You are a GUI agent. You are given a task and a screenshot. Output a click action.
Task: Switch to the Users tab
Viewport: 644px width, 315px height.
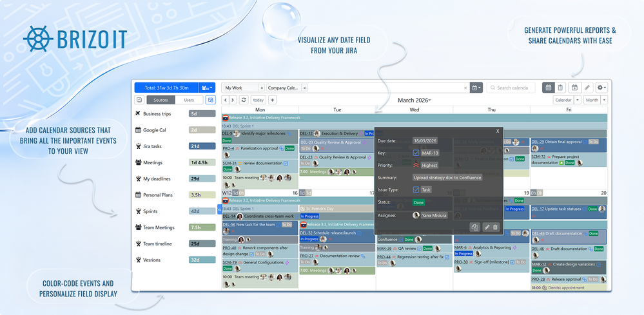(x=189, y=100)
